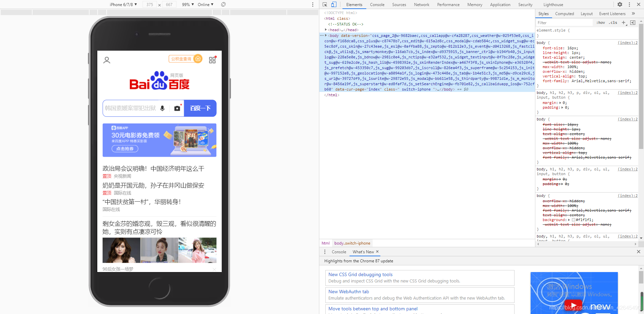Click the device height field 667
This screenshot has height=314, width=644.
(x=169, y=4)
